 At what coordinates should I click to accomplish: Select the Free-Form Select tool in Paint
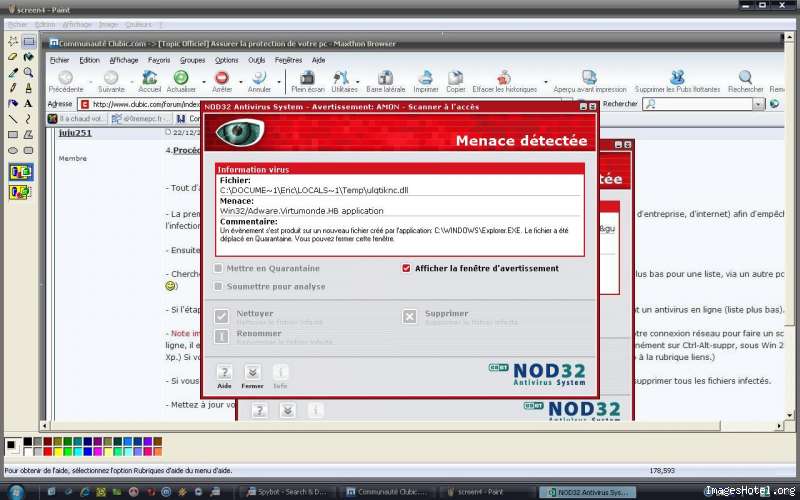[13, 41]
